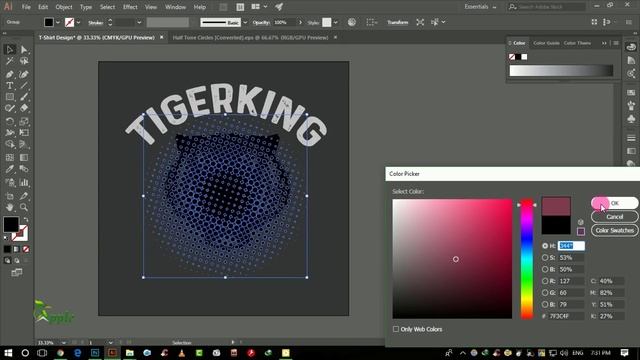The image size is (640, 360).
Task: Select the S saturation radio button
Action: 545,258
